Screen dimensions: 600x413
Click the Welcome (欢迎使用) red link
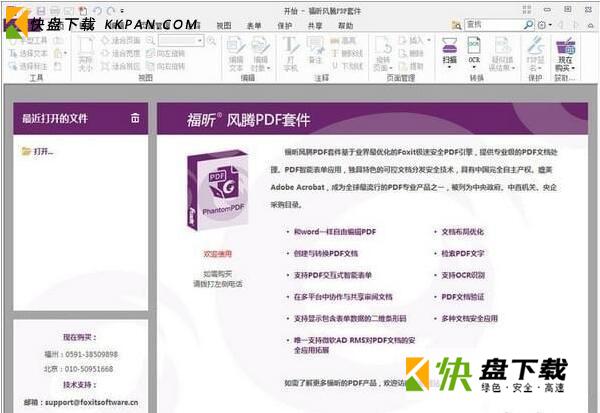[x=218, y=254]
